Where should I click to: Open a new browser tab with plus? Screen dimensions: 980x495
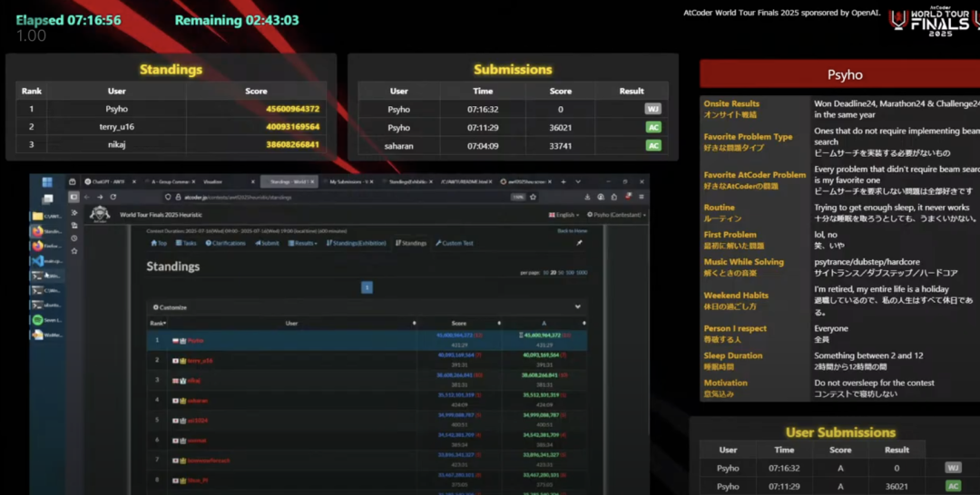[x=563, y=181]
